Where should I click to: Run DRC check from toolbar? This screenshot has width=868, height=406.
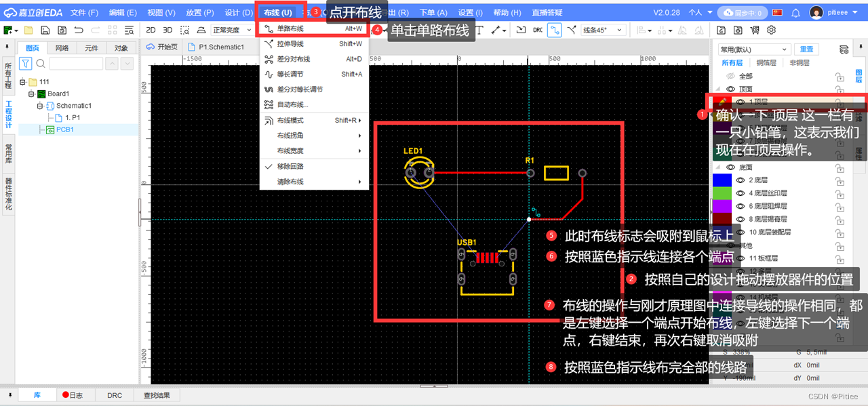[538, 30]
